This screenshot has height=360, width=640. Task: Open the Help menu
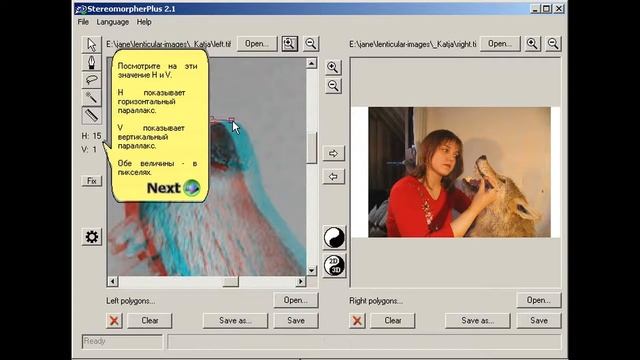144,22
